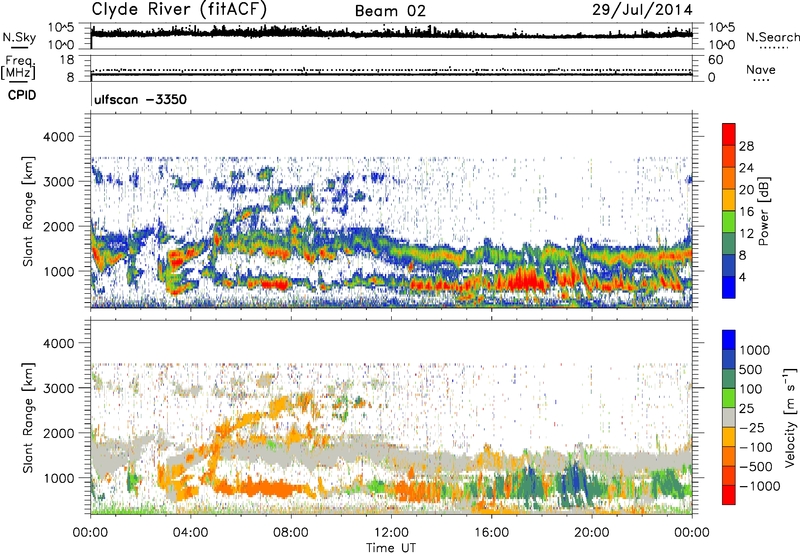The width and height of the screenshot is (800, 554).
Task: Click the '16' value on Power scale
Action: [746, 212]
